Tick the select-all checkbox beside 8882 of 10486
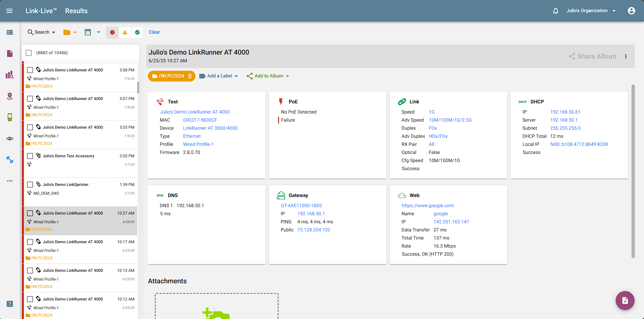Viewport: 644px width, 319px height. [x=29, y=53]
